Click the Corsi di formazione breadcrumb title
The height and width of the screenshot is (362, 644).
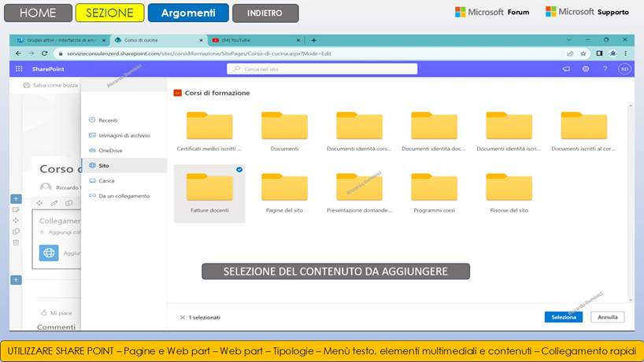point(217,93)
